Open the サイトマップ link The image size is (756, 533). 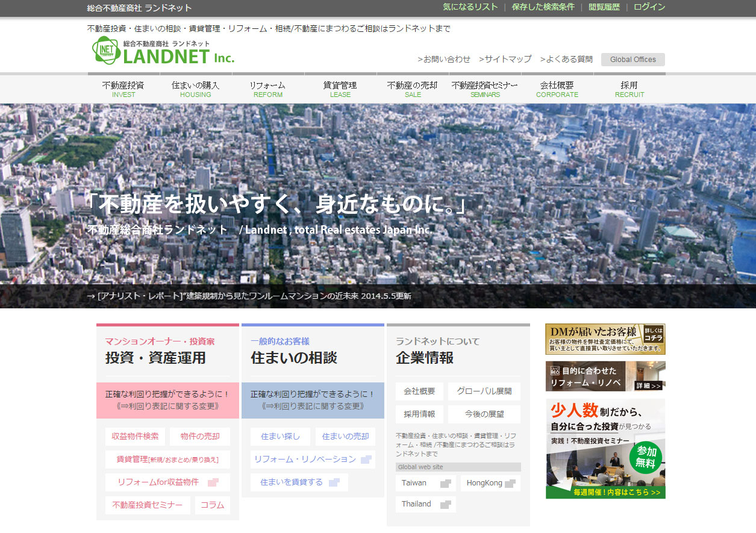505,59
